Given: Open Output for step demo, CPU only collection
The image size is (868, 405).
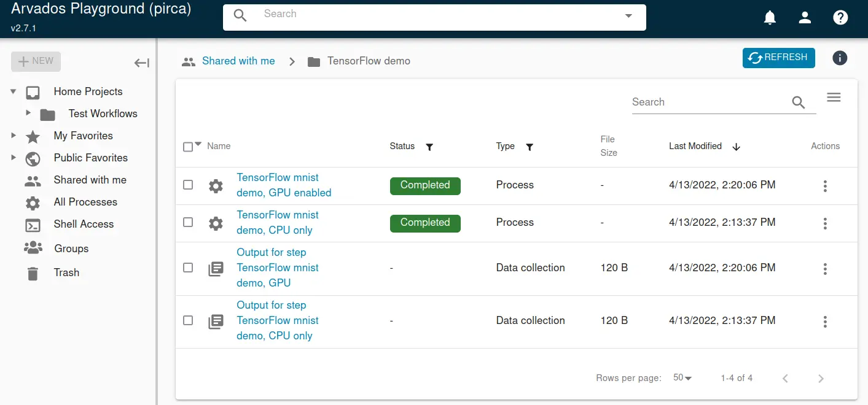Looking at the screenshot, I should pos(278,320).
